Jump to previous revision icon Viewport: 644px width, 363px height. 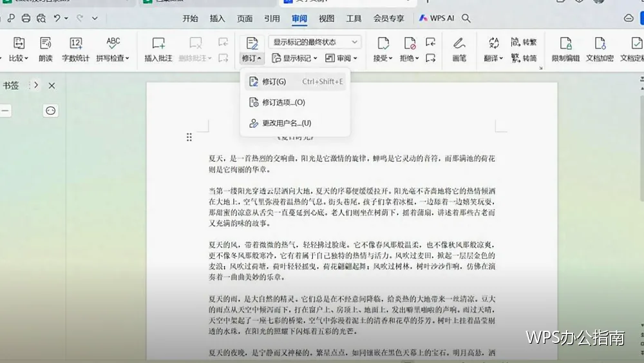tap(430, 42)
